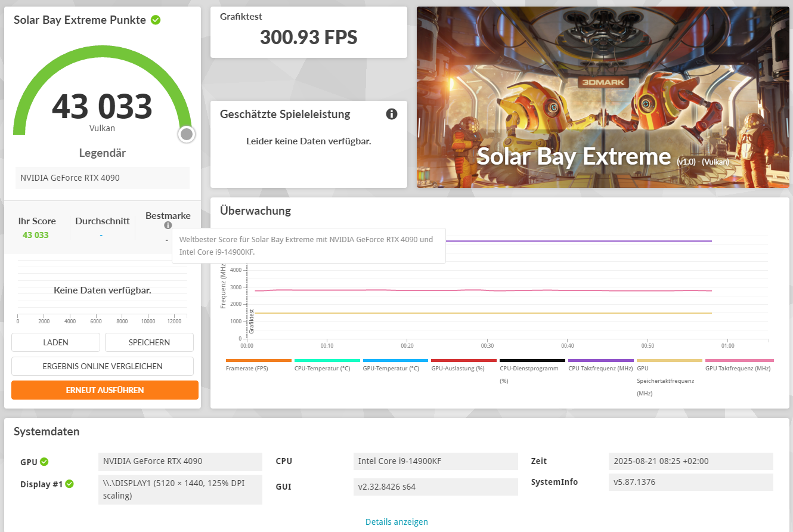793x532 pixels.
Task: Click 'Leider keine Daten verfügbar.' message
Action: click(309, 141)
